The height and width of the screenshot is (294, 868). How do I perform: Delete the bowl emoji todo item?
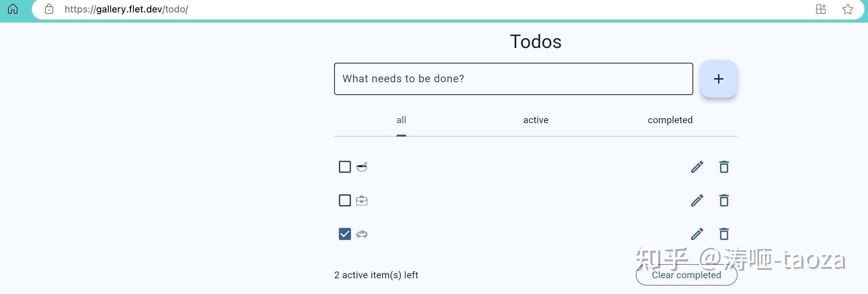724,167
